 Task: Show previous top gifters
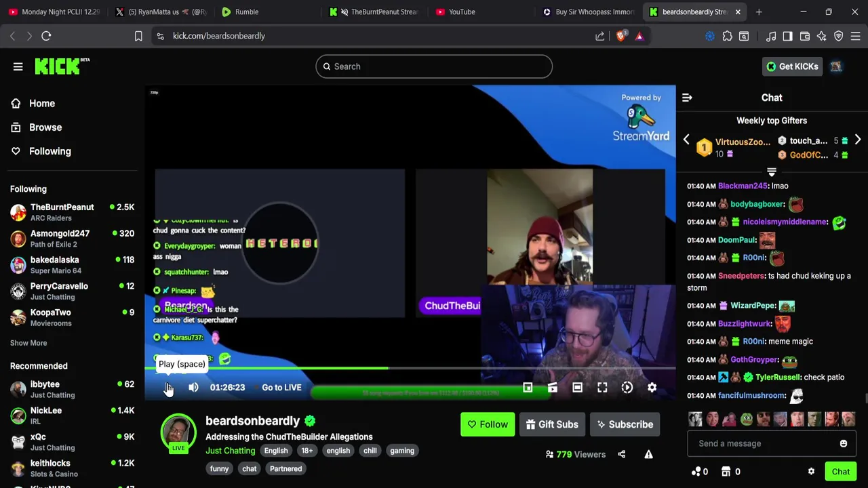click(686, 140)
